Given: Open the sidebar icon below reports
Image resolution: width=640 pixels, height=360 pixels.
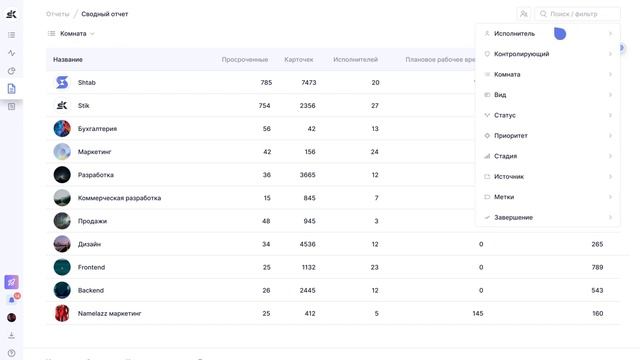Looking at the screenshot, I should (x=11, y=107).
